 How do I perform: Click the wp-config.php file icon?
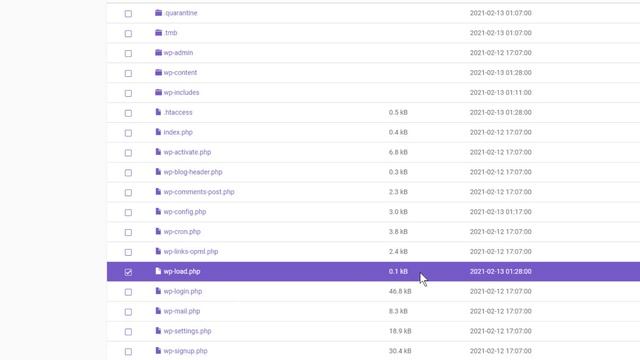pyautogui.click(x=158, y=211)
